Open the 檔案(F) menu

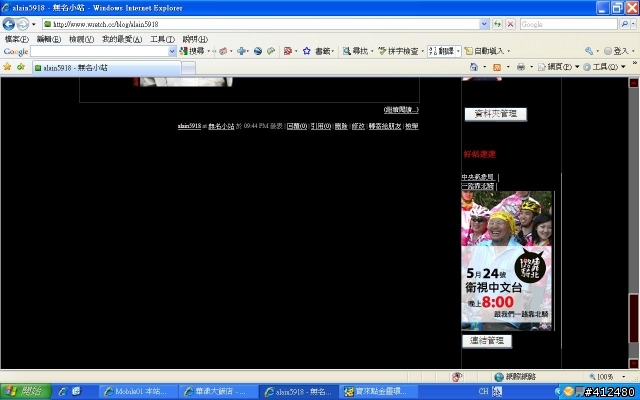(17, 39)
